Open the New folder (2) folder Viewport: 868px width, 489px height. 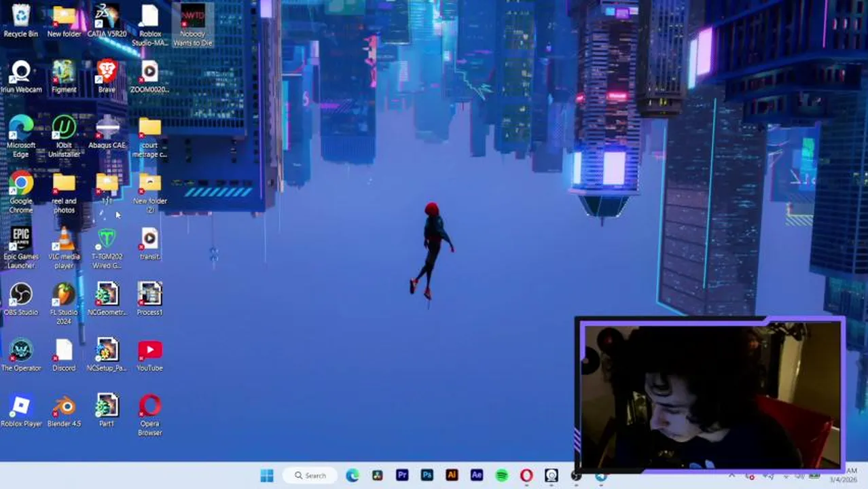tap(150, 193)
